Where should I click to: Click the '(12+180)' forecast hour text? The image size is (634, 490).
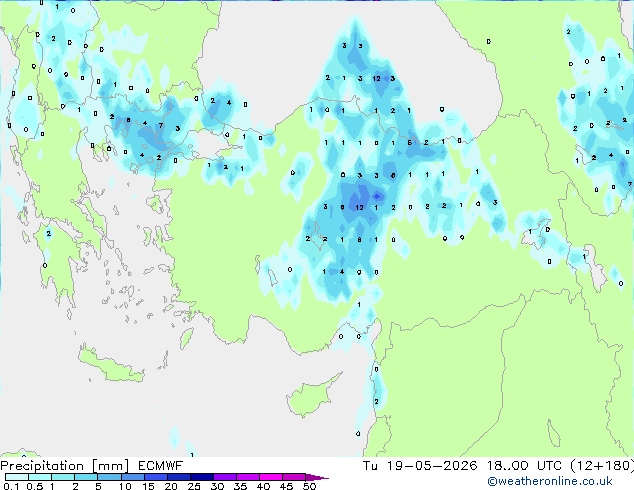(602, 466)
